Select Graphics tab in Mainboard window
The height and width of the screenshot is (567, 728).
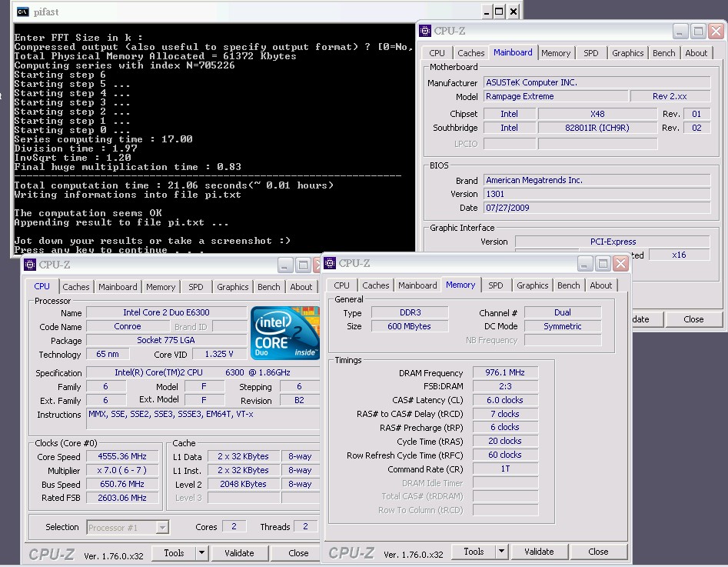[x=628, y=53]
